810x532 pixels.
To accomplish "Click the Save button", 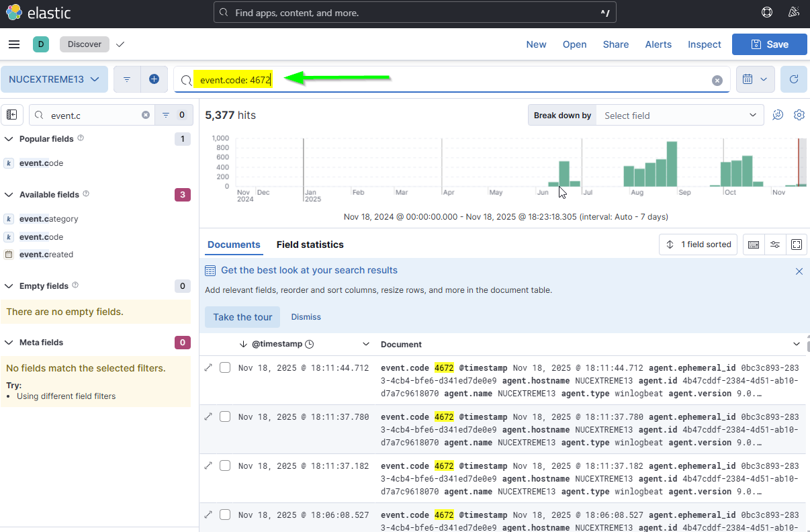I will [769, 44].
